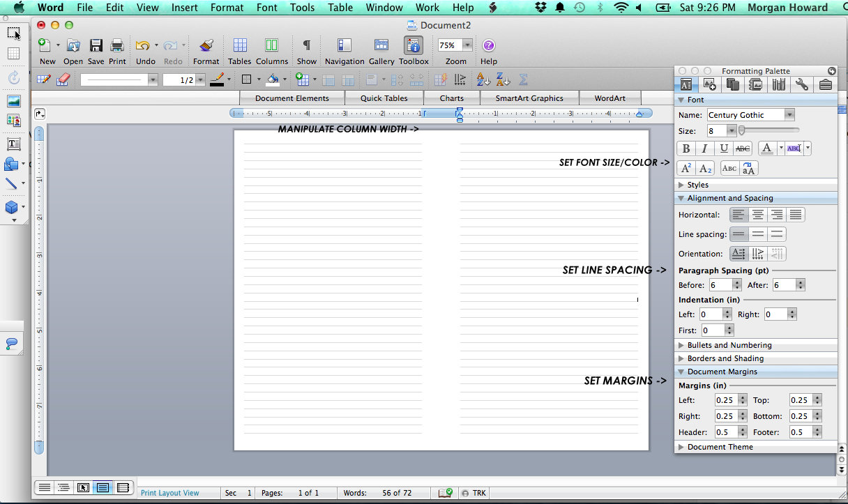Switch to the WordArt tab
The width and height of the screenshot is (848, 504).
609,98
